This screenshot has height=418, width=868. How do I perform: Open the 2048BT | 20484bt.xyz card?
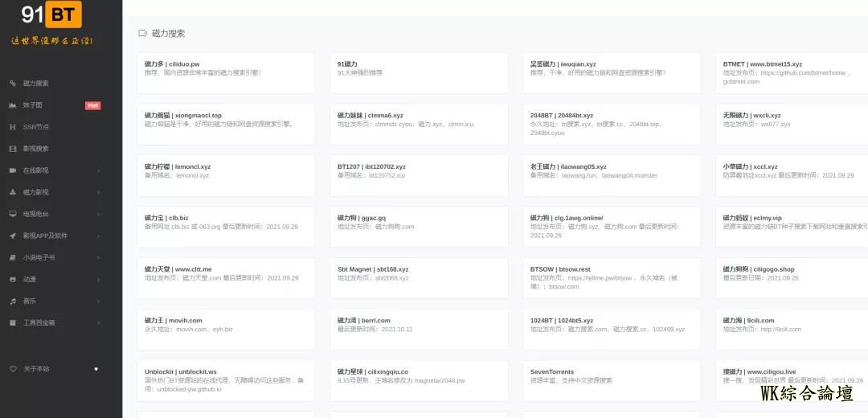pyautogui.click(x=612, y=125)
